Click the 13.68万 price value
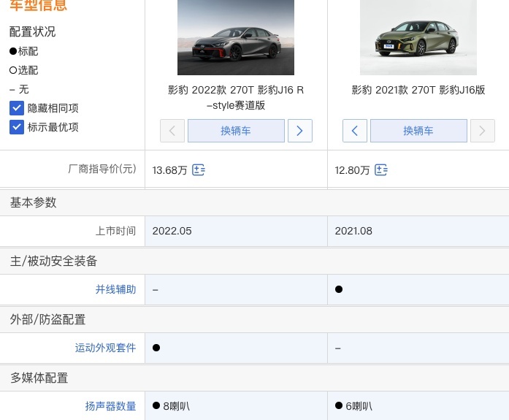 point(169,170)
